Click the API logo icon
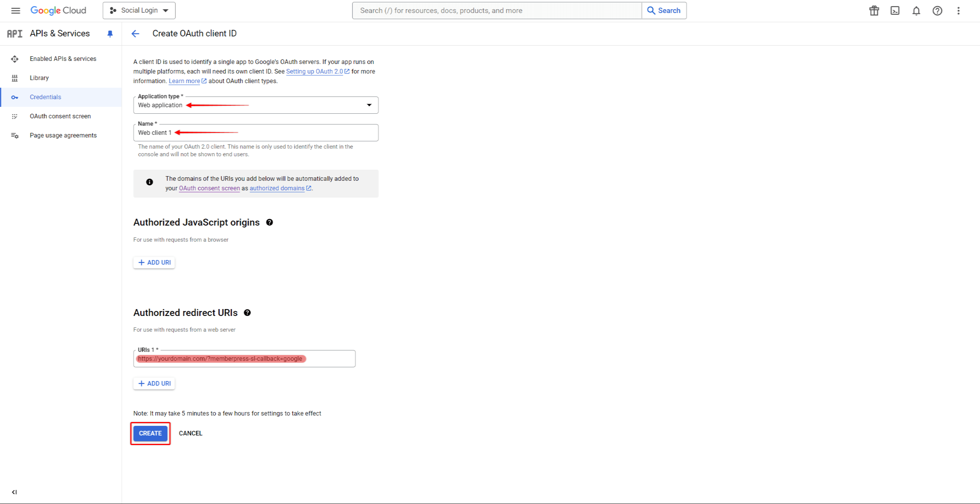The height and width of the screenshot is (504, 980). pyautogui.click(x=15, y=34)
